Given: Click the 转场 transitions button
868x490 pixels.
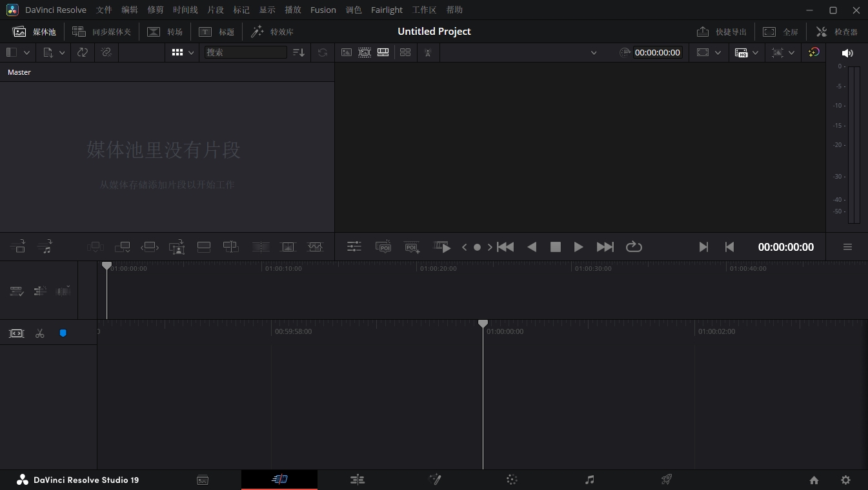Looking at the screenshot, I should [165, 32].
